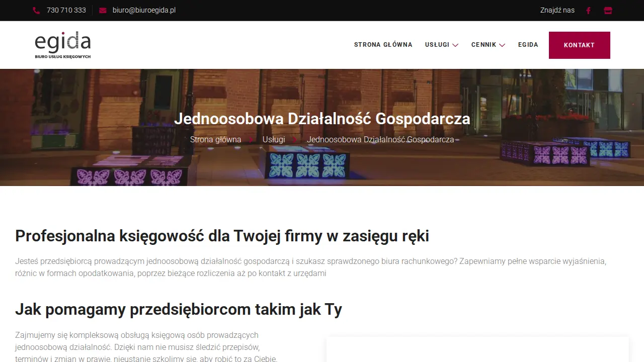Click the page title in hero banner
This screenshot has height=362, width=644.
[x=322, y=119]
